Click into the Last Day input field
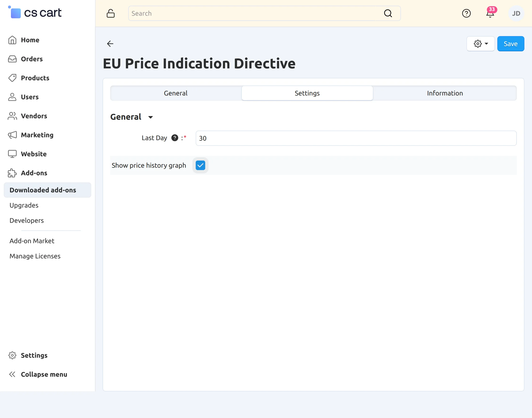This screenshot has height=418, width=532. tap(356, 138)
